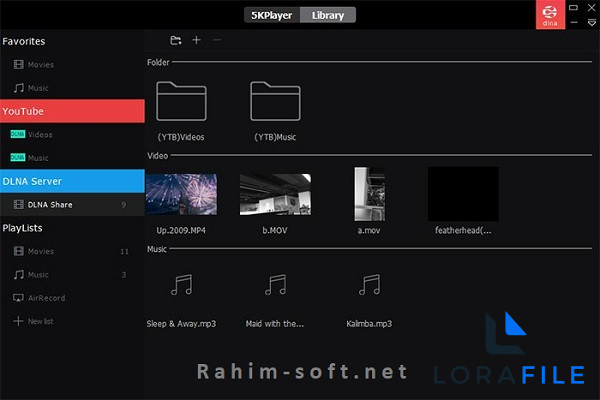Select the YouTube section header
Viewport: 600px width, 400px height.
point(72,111)
